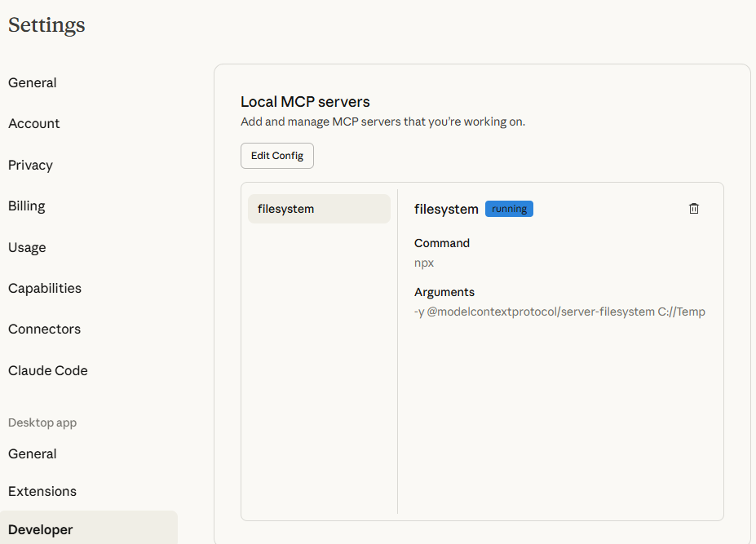Click the Settings page title
The image size is (756, 544).
point(46,25)
